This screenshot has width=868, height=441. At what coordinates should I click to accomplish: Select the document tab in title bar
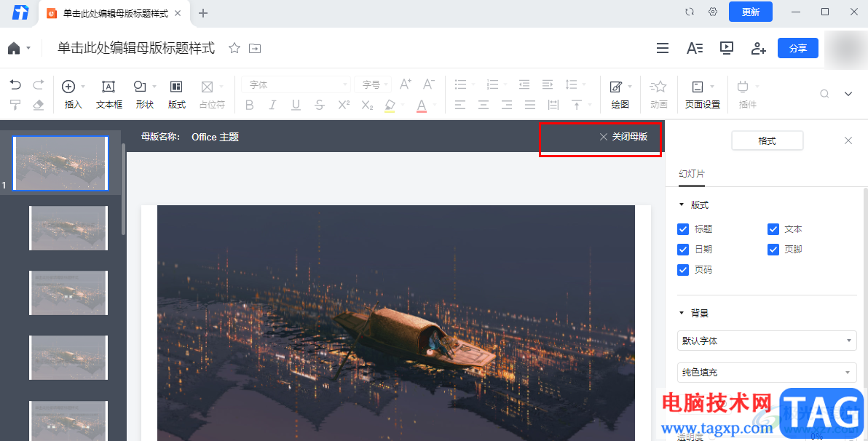115,13
